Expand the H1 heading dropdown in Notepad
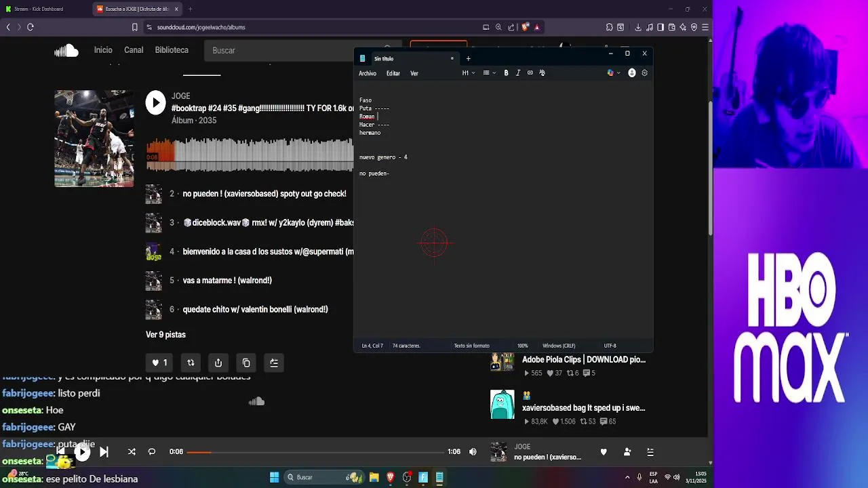This screenshot has width=868, height=488. coord(469,73)
